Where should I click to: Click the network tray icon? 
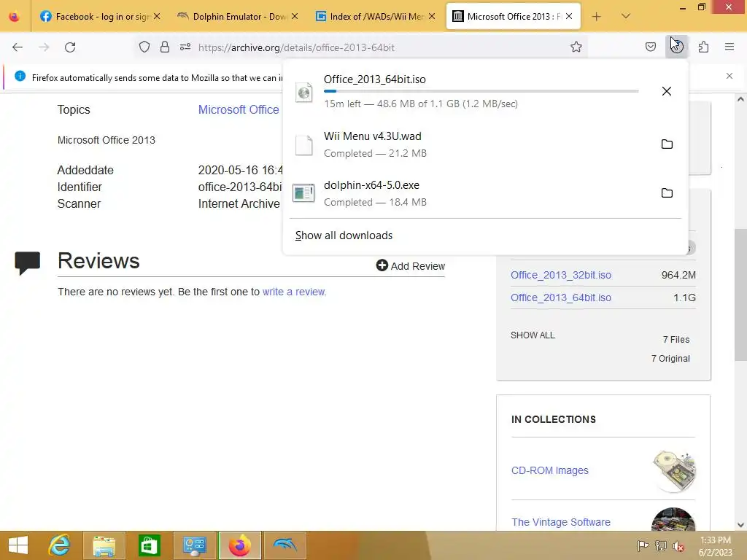pos(661,545)
